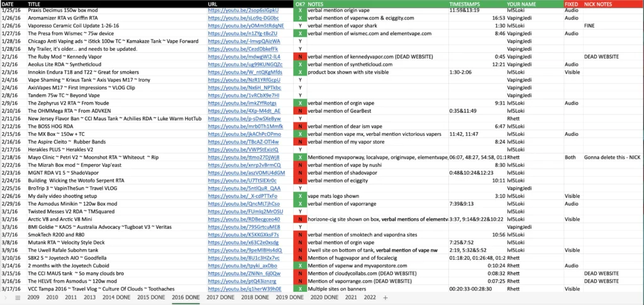Image resolution: width=644 pixels, height=305 pixels.
Task: Click the NOTES column header
Action: 377,4
